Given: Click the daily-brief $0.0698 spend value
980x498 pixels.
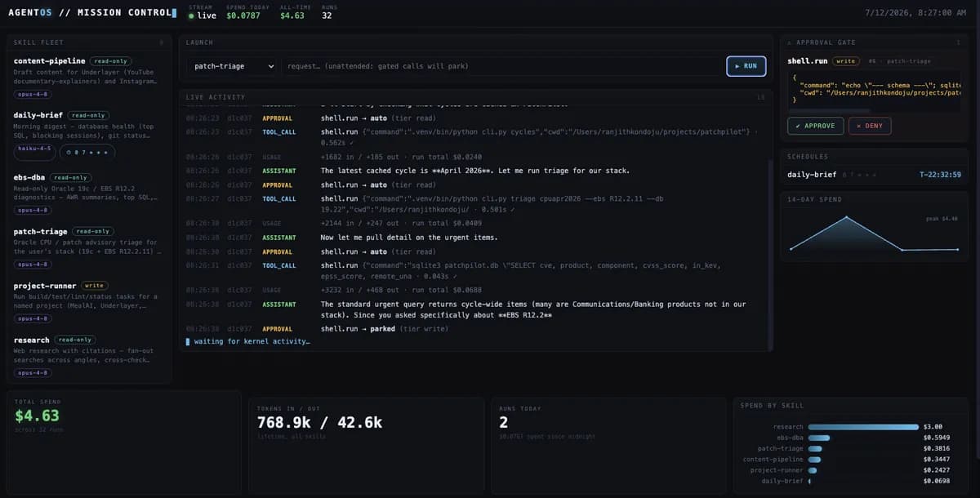Looking at the screenshot, I should click(937, 481).
